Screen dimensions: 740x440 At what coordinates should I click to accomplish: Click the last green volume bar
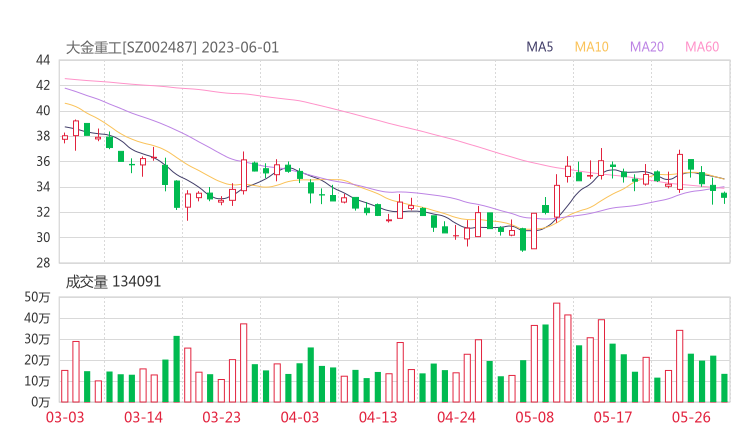[724, 388]
